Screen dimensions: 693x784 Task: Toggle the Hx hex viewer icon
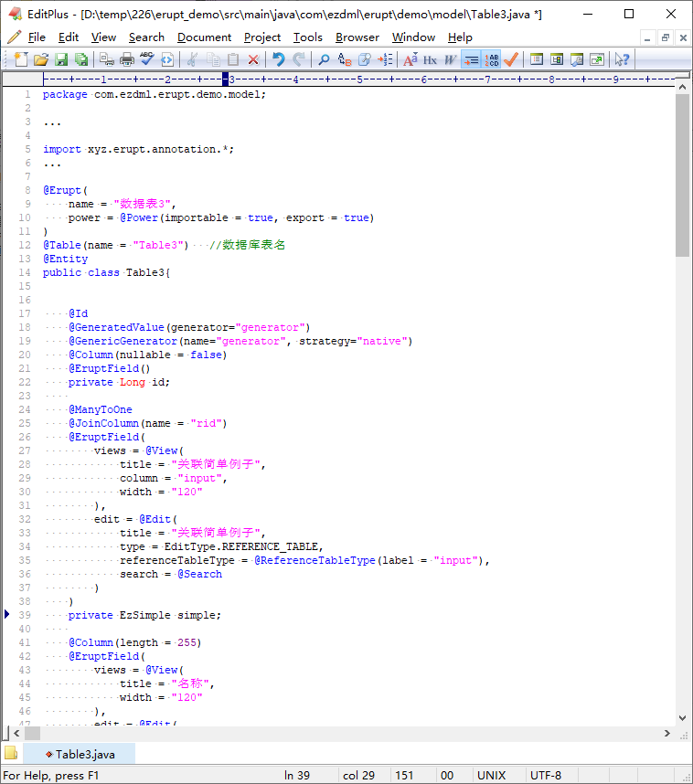431,59
